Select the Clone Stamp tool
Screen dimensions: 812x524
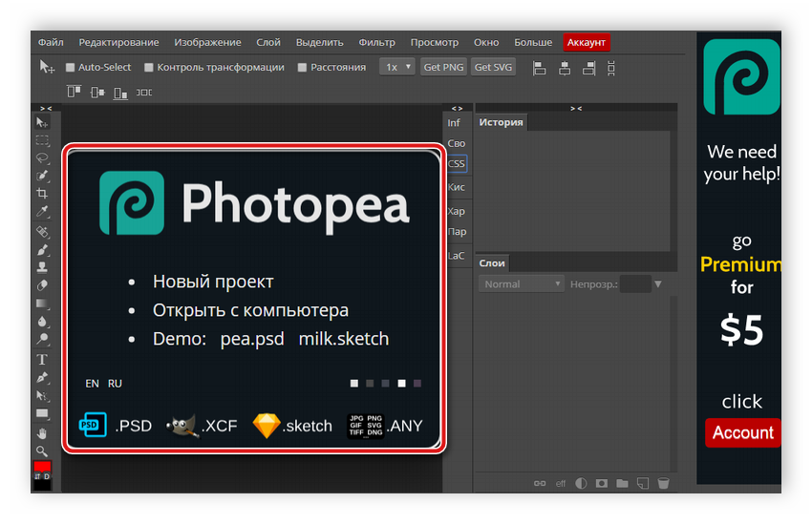[x=42, y=267]
